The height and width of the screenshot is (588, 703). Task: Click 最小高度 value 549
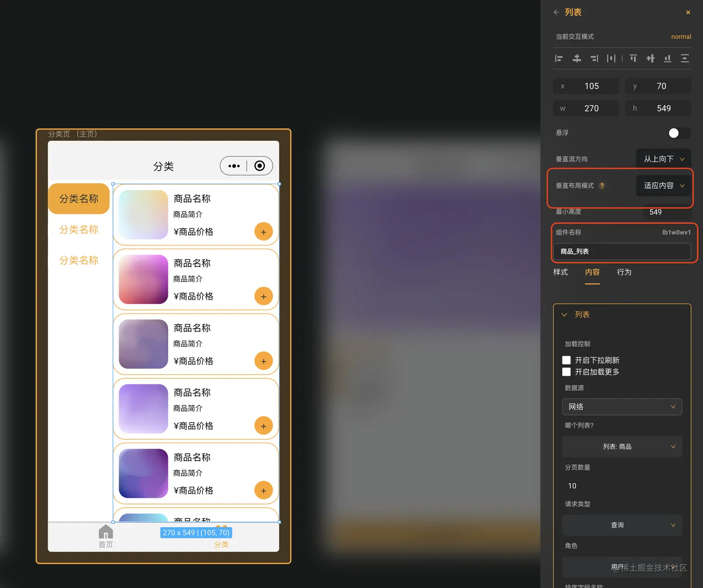pyautogui.click(x=656, y=212)
